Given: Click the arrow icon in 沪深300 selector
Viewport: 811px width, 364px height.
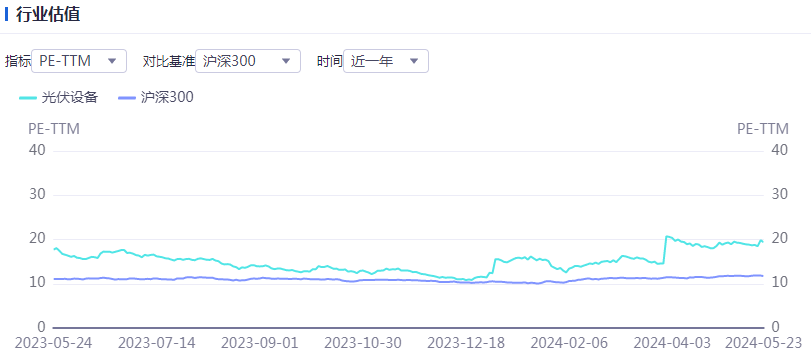Looking at the screenshot, I should click(286, 61).
